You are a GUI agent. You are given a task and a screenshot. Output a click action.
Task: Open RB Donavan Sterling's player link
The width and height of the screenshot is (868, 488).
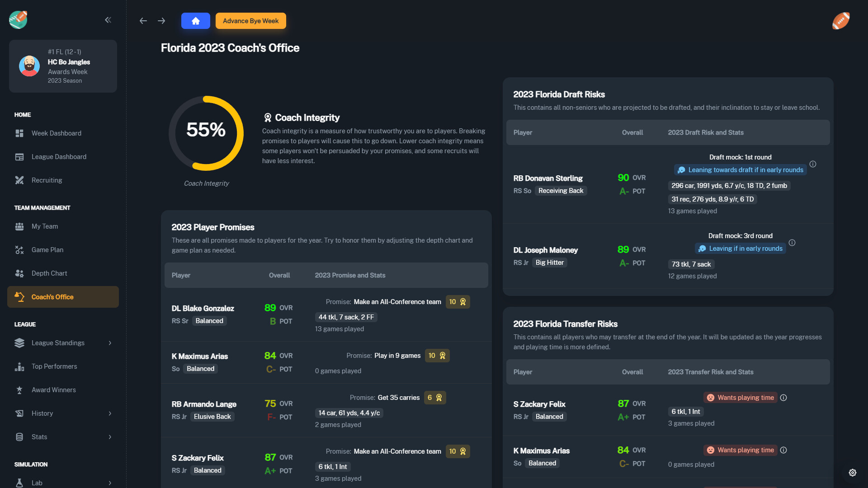click(x=547, y=178)
